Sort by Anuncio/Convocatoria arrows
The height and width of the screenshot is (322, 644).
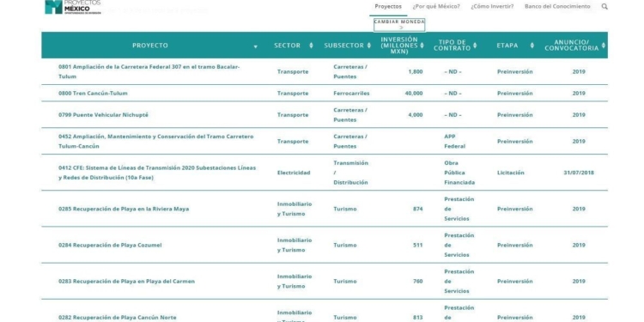pos(604,46)
